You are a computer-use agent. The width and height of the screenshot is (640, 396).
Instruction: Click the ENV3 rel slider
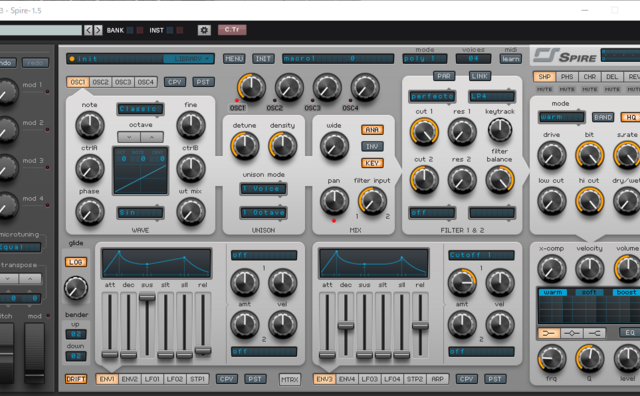tap(420, 325)
